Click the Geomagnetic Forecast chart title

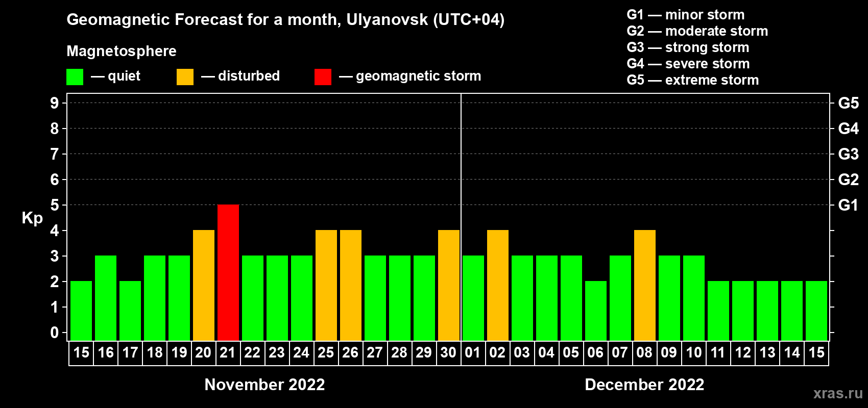(x=285, y=20)
